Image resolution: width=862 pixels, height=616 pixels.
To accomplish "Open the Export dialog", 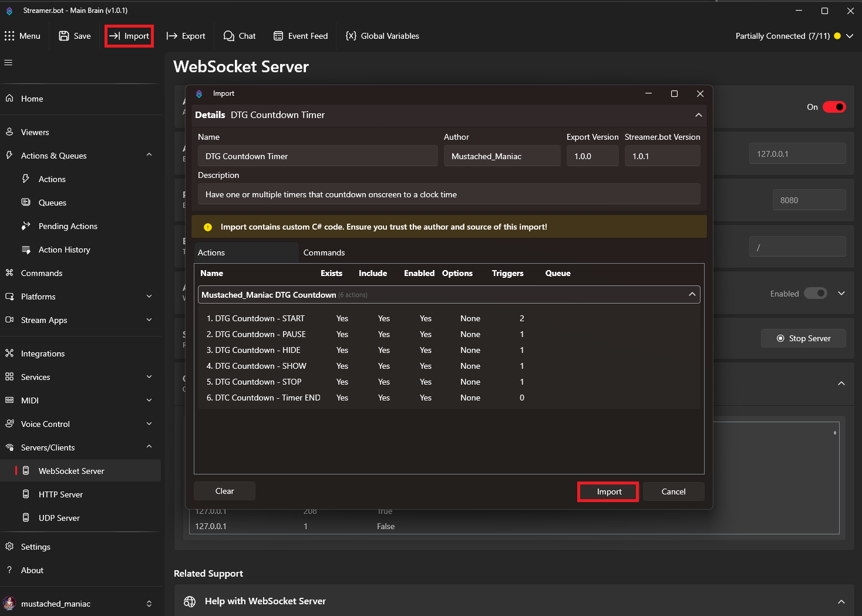I will click(186, 36).
